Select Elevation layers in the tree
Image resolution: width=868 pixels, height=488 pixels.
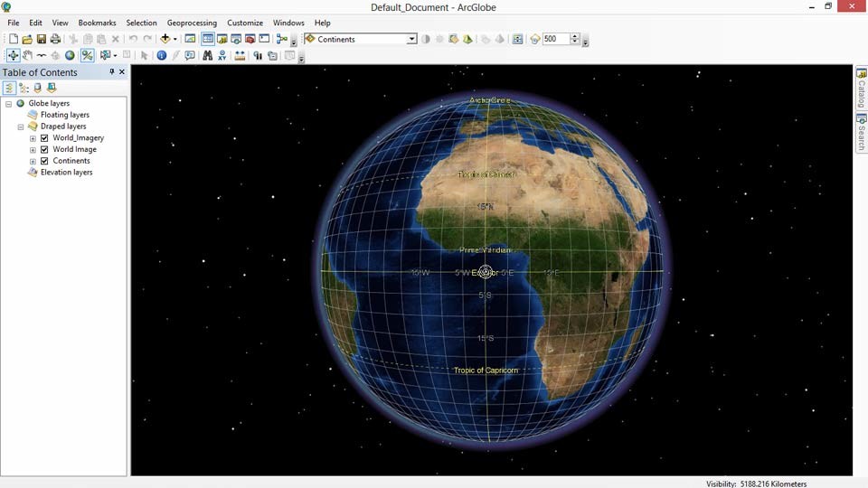click(66, 172)
